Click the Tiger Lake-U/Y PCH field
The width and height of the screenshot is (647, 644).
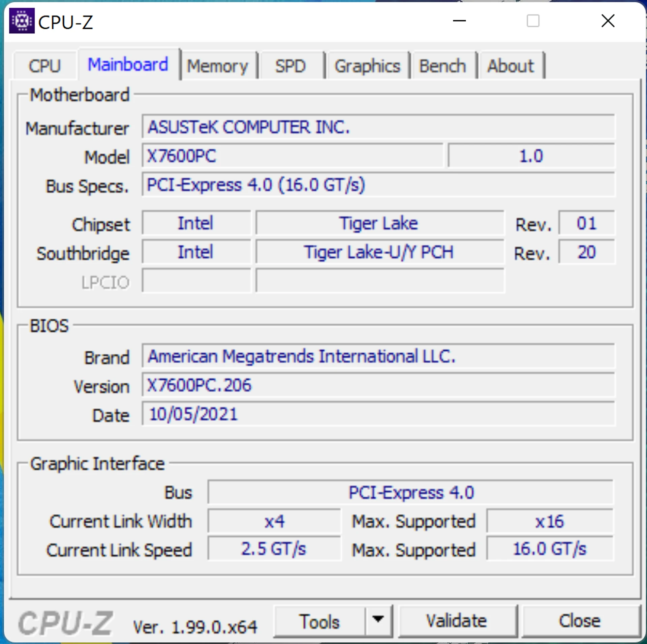tap(380, 252)
